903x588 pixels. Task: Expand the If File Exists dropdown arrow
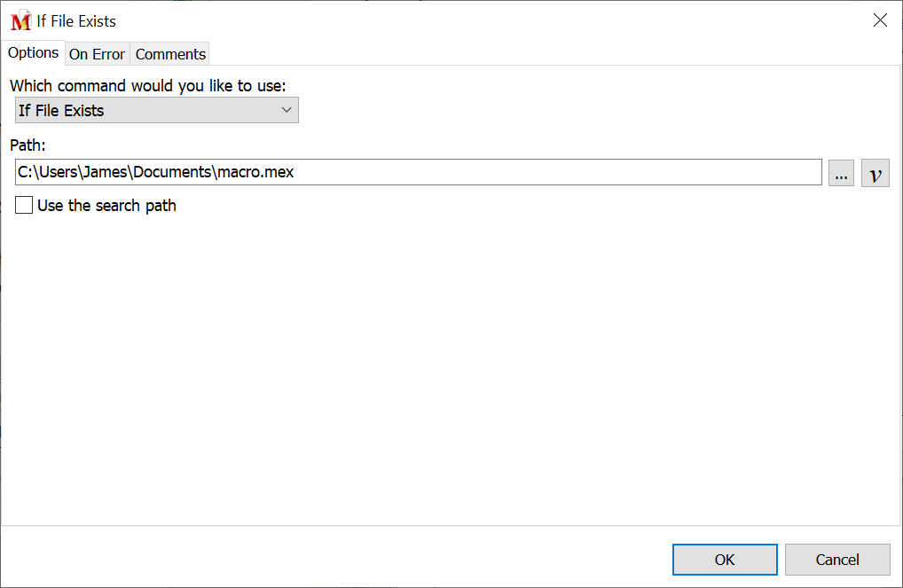287,110
